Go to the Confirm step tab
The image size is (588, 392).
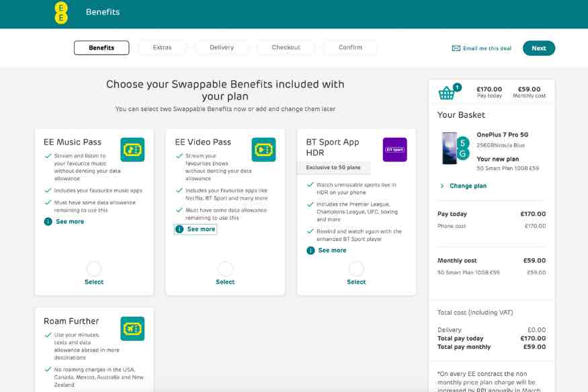pyautogui.click(x=350, y=48)
